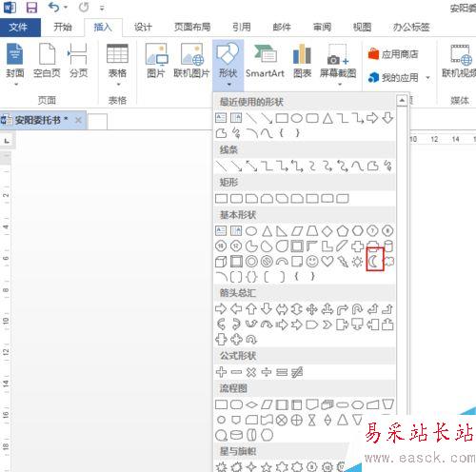This screenshot has height=472, width=476.
Task: Select the first plain rectangle in 矩形 section
Action: (221, 199)
